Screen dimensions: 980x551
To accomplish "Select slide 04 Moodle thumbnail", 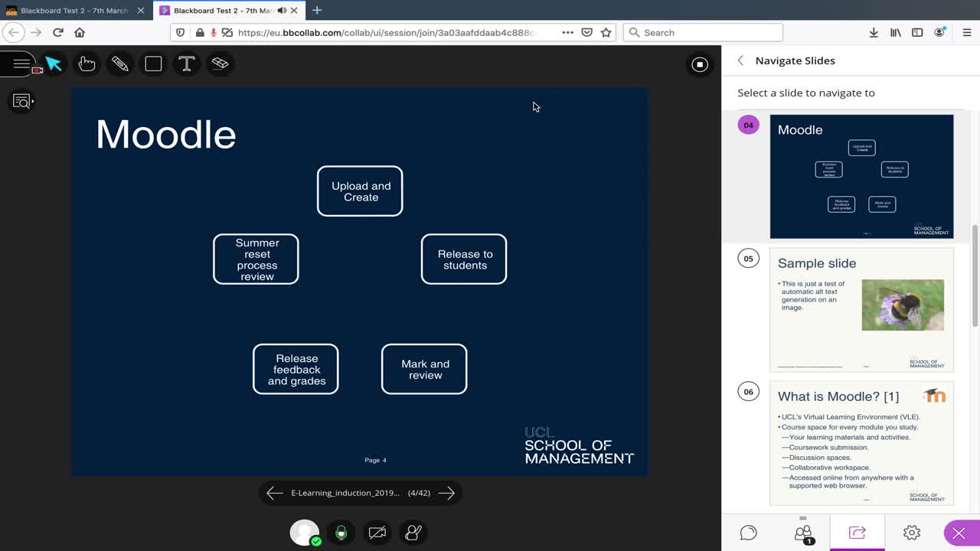I will pos(861,176).
